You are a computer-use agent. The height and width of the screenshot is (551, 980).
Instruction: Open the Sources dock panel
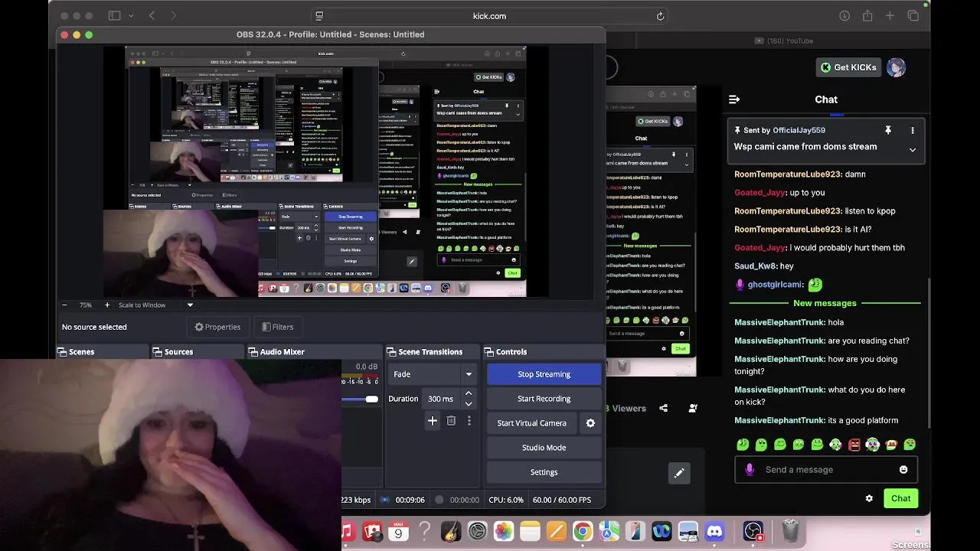pos(178,352)
